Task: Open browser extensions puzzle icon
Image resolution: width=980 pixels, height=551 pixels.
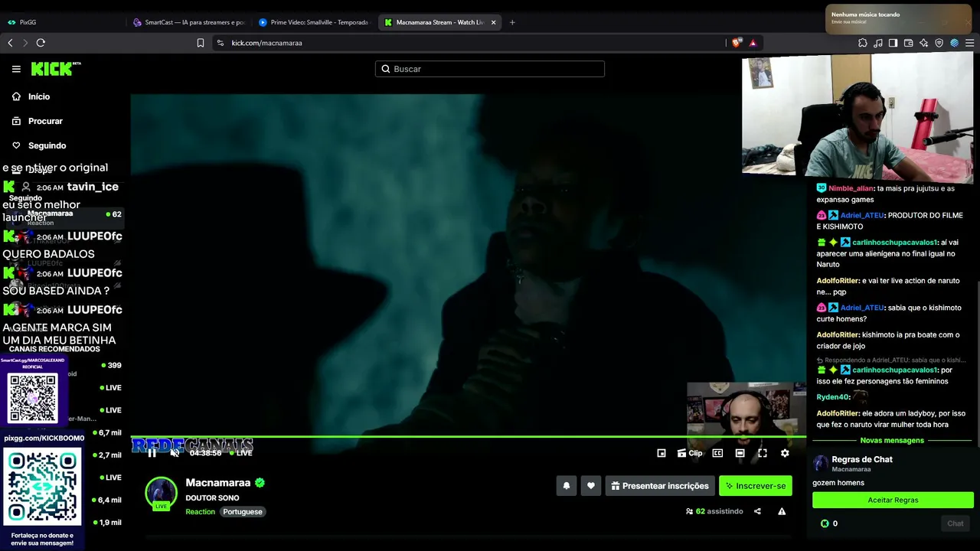Action: tap(863, 43)
